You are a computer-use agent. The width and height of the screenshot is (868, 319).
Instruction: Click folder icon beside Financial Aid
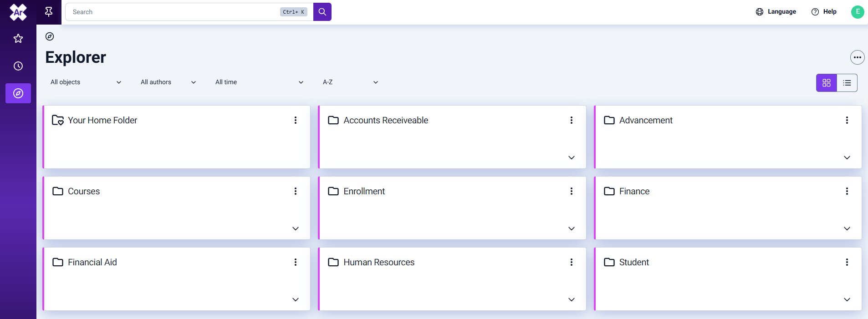pos(58,262)
